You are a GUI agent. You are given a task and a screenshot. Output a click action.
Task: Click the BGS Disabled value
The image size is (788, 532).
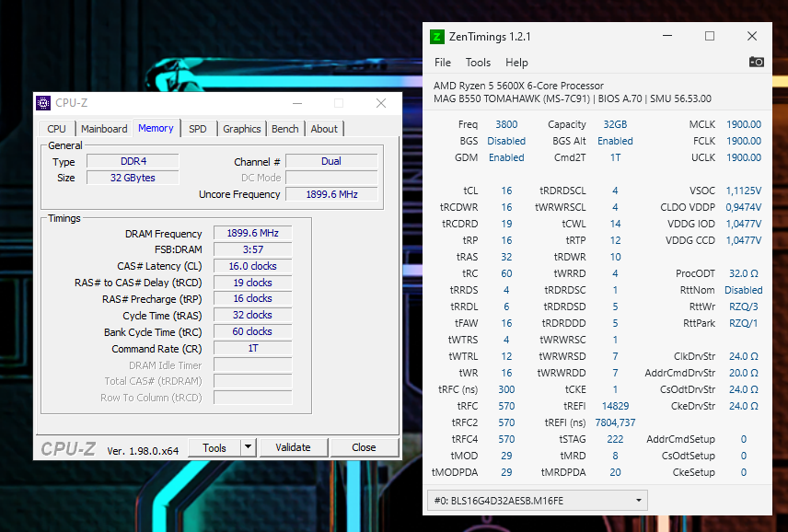506,141
